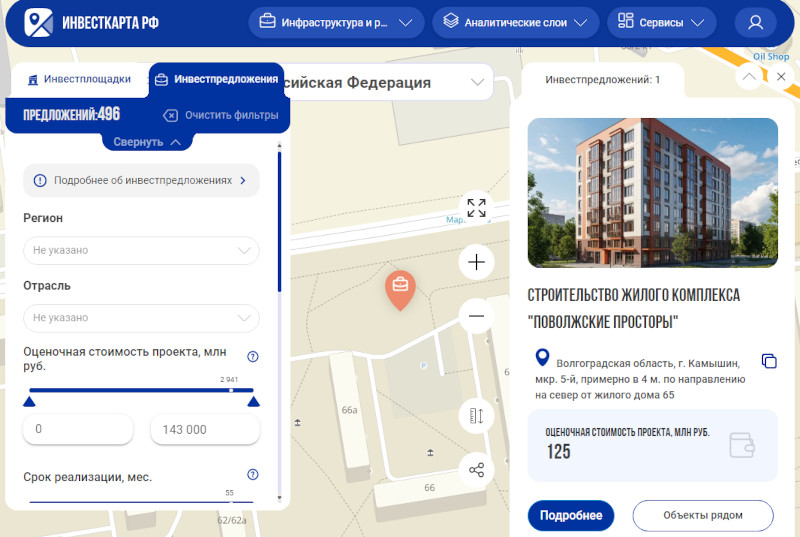800x537 pixels.
Task: Copy the project address icon
Action: pos(769,361)
